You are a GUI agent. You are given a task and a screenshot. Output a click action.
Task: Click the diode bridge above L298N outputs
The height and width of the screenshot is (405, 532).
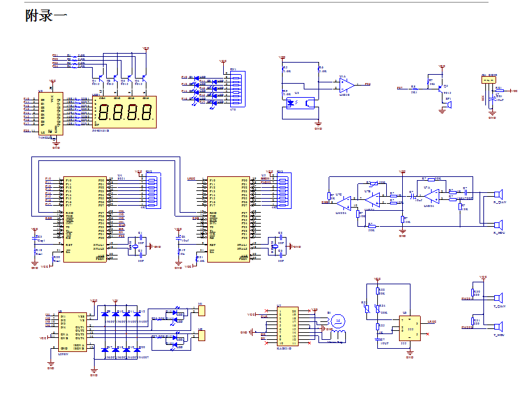click(x=121, y=314)
